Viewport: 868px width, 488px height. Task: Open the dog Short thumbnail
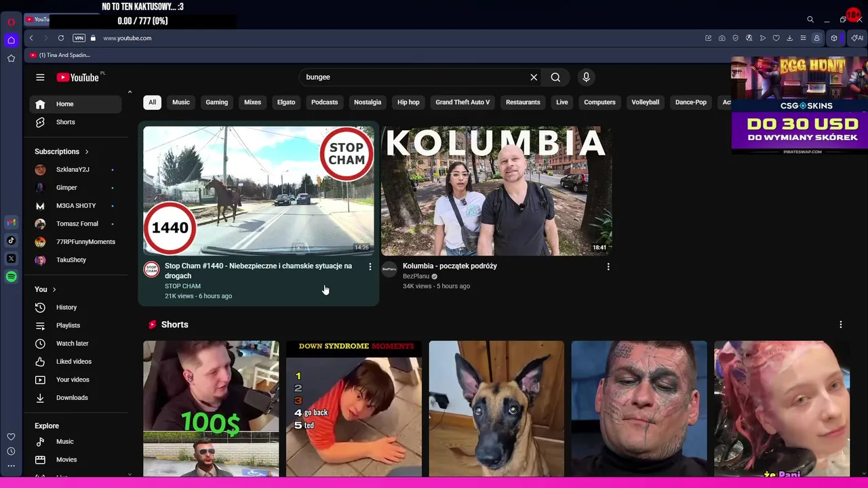pyautogui.click(x=496, y=409)
